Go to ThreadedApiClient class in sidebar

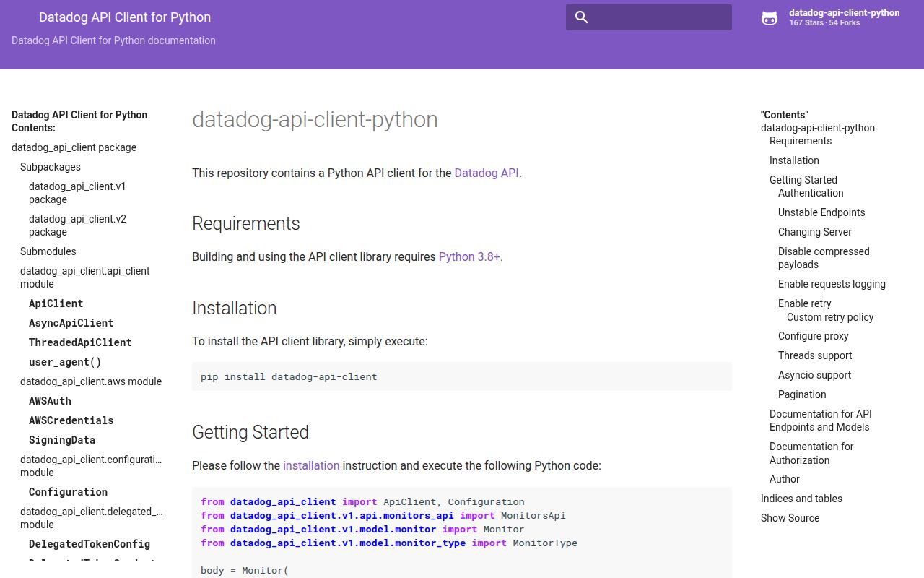click(80, 342)
